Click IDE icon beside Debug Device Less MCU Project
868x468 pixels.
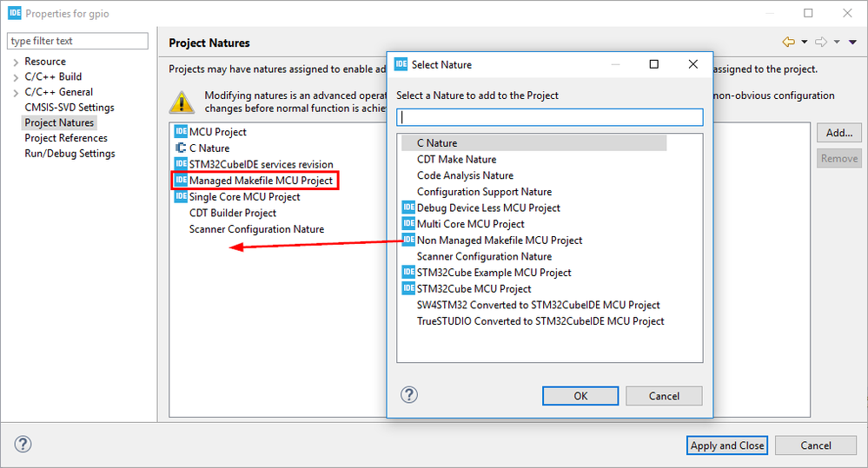click(408, 208)
